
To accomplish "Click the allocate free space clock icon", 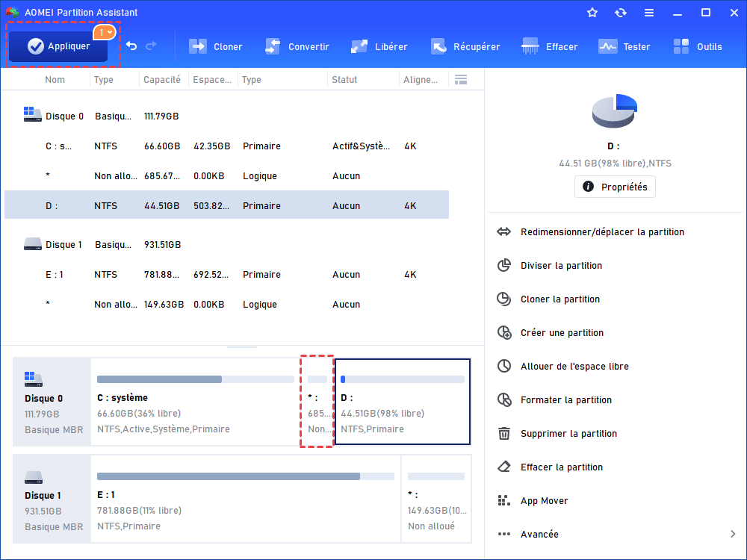I will pyautogui.click(x=504, y=366).
